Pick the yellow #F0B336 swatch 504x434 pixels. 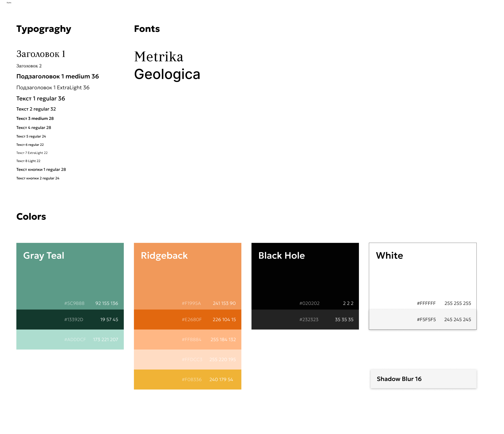(x=187, y=379)
